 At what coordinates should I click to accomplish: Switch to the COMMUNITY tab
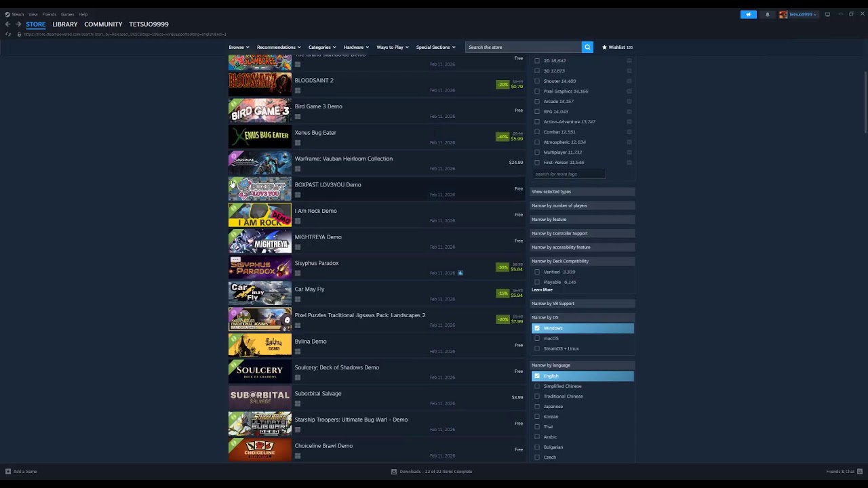point(103,24)
